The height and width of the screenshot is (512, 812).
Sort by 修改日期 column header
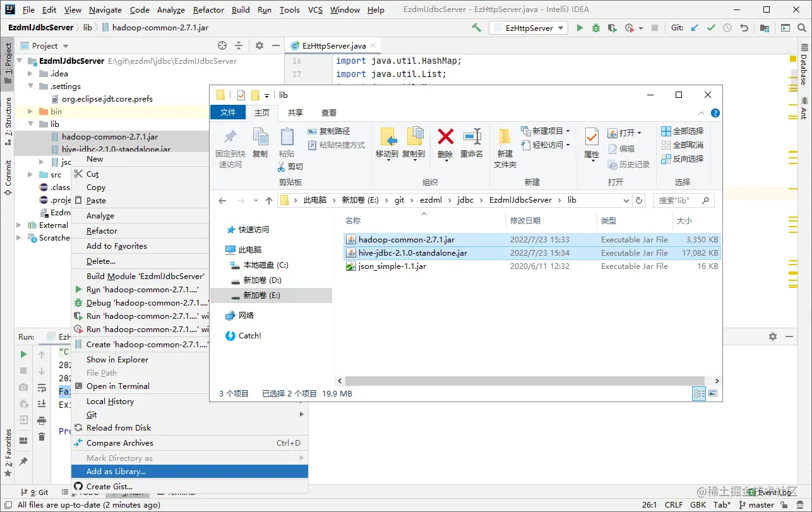tap(525, 221)
